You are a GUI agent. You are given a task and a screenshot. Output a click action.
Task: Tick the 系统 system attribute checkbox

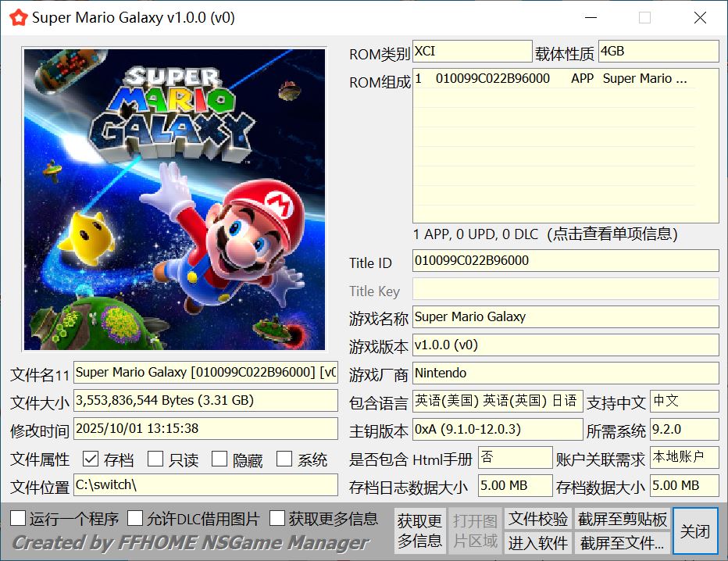284,459
